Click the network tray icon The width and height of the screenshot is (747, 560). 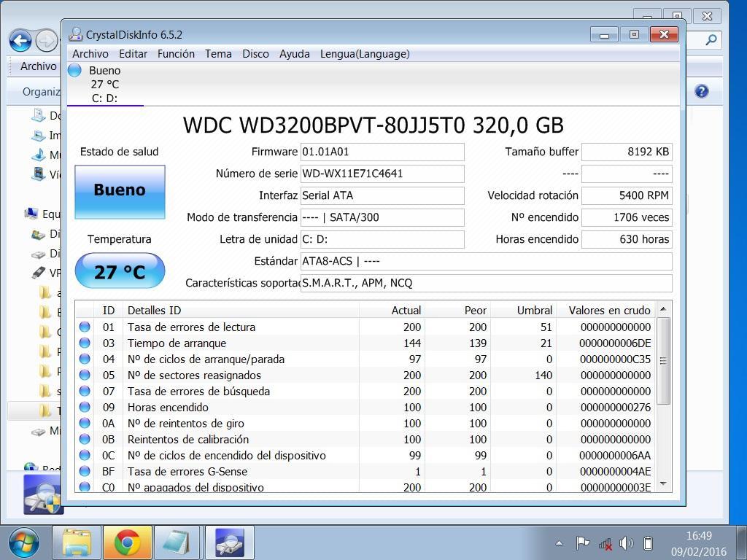coord(605,543)
